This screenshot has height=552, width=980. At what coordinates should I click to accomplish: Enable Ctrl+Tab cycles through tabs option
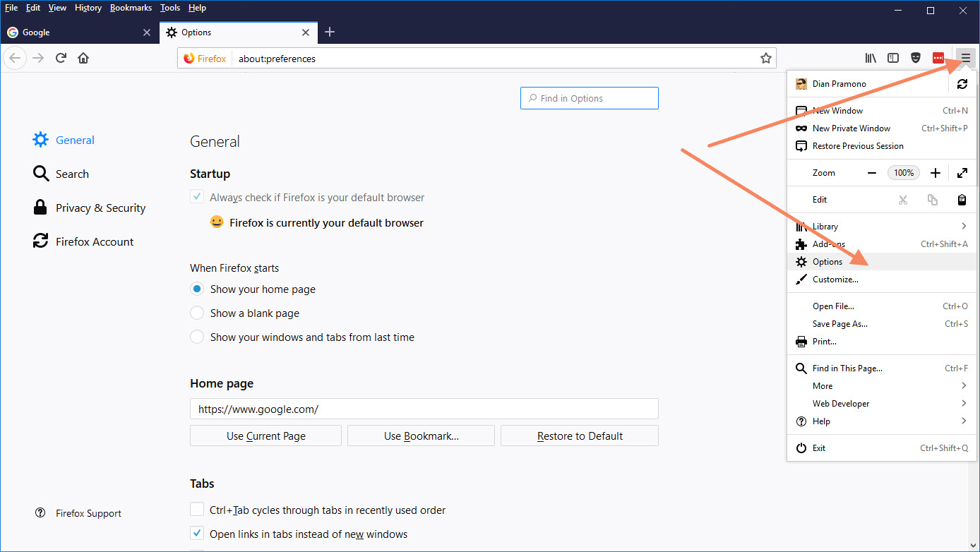pos(197,510)
